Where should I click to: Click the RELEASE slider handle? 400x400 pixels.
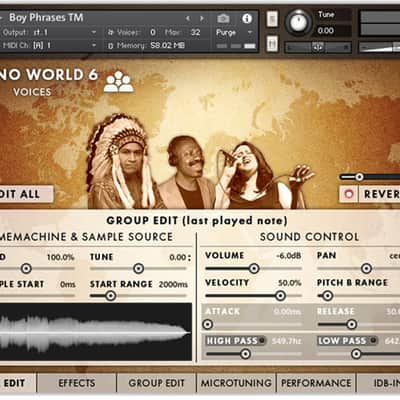[351, 324]
